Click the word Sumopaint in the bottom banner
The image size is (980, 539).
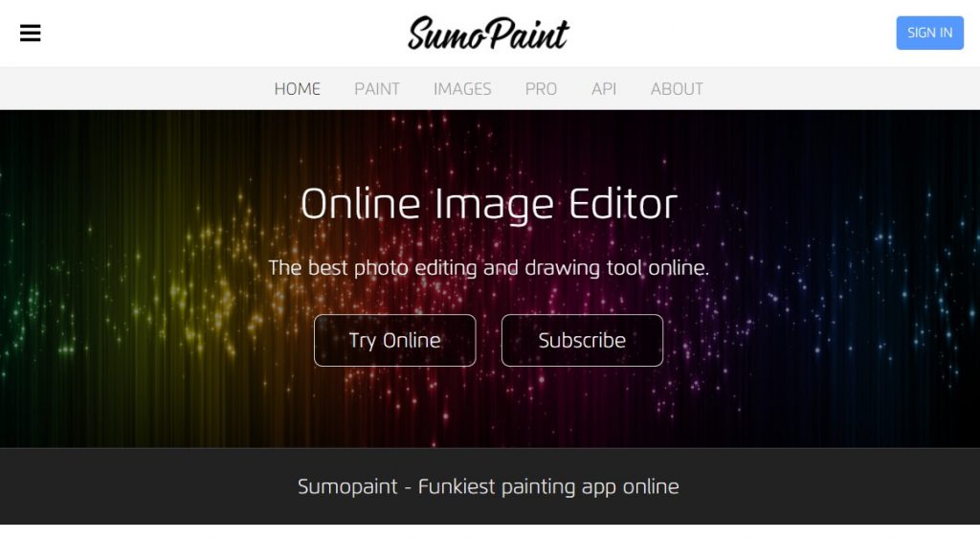pos(347,486)
